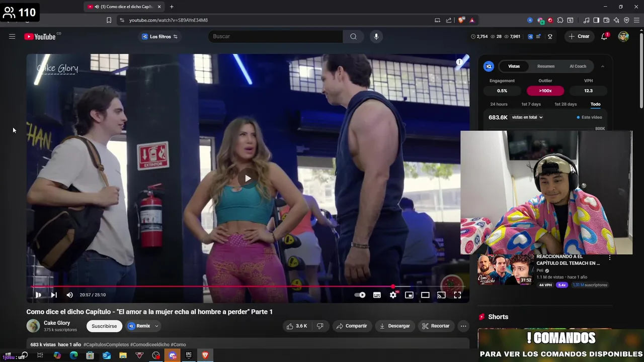Go to the YouTube home logo
644x362 pixels.
(x=40, y=36)
